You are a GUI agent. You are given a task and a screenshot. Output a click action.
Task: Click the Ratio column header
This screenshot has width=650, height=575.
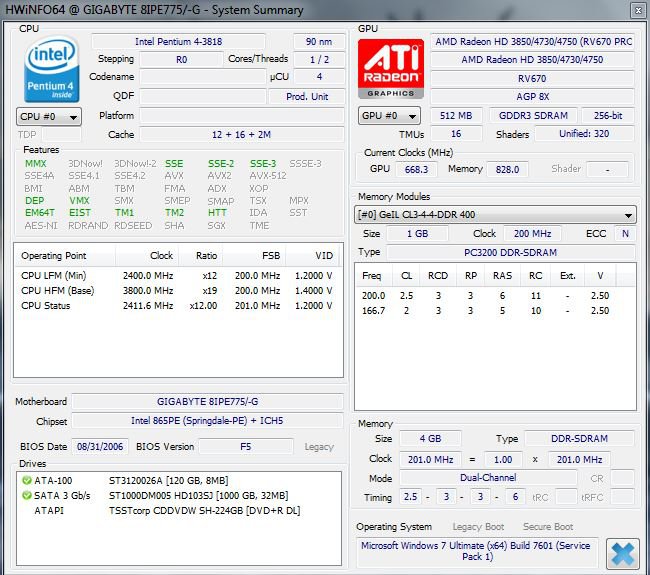201,256
